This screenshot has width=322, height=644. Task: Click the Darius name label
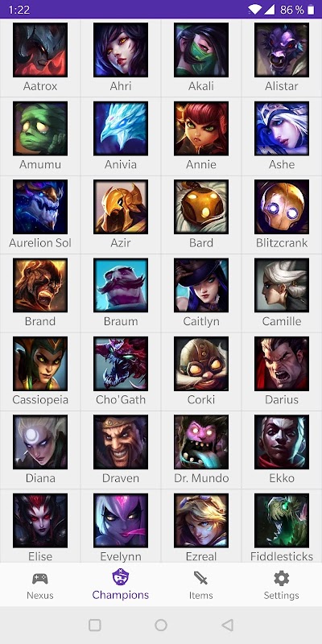282,399
